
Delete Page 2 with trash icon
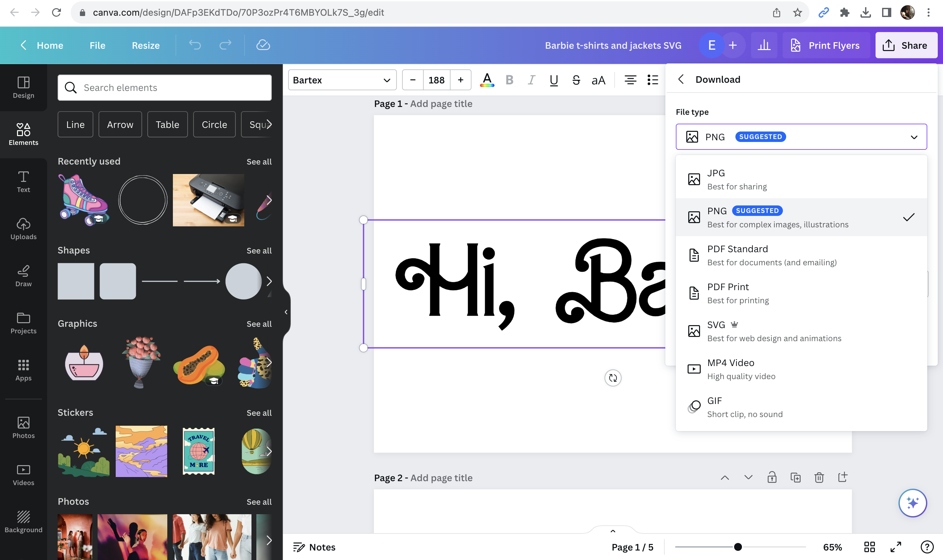(819, 477)
